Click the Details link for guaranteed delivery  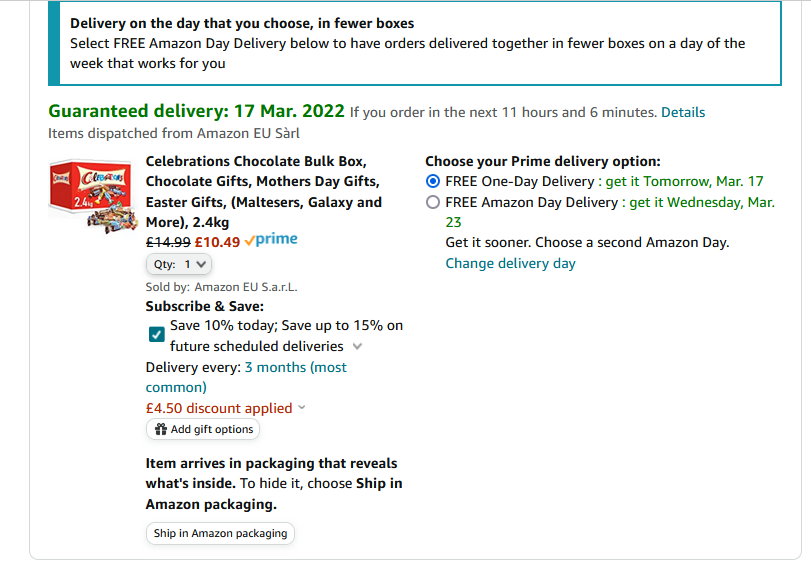683,112
